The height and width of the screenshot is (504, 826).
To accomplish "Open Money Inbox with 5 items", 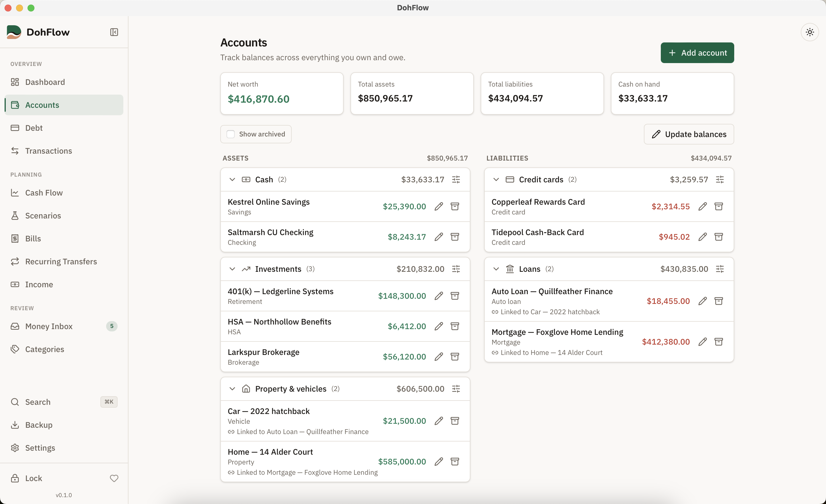I will (x=64, y=326).
